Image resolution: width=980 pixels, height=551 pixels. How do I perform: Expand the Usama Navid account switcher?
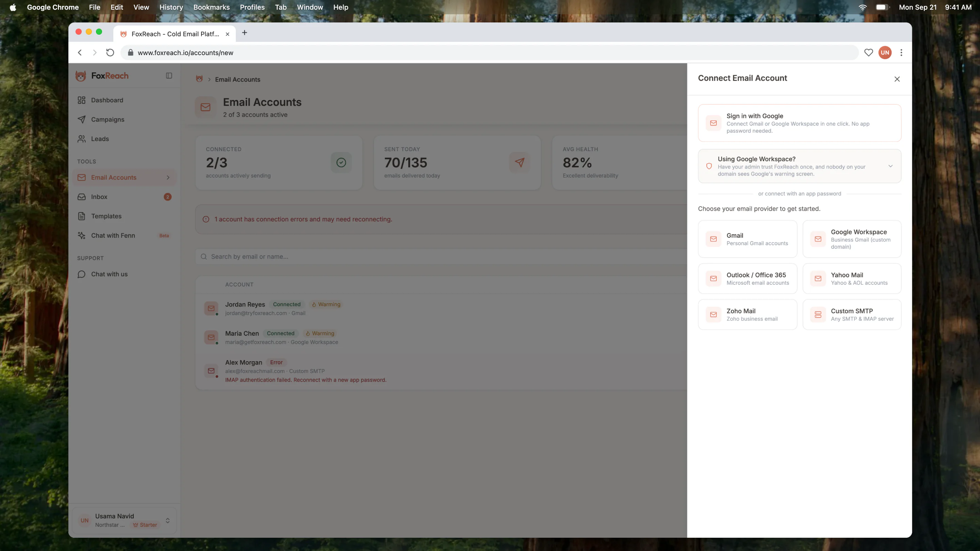point(124,520)
